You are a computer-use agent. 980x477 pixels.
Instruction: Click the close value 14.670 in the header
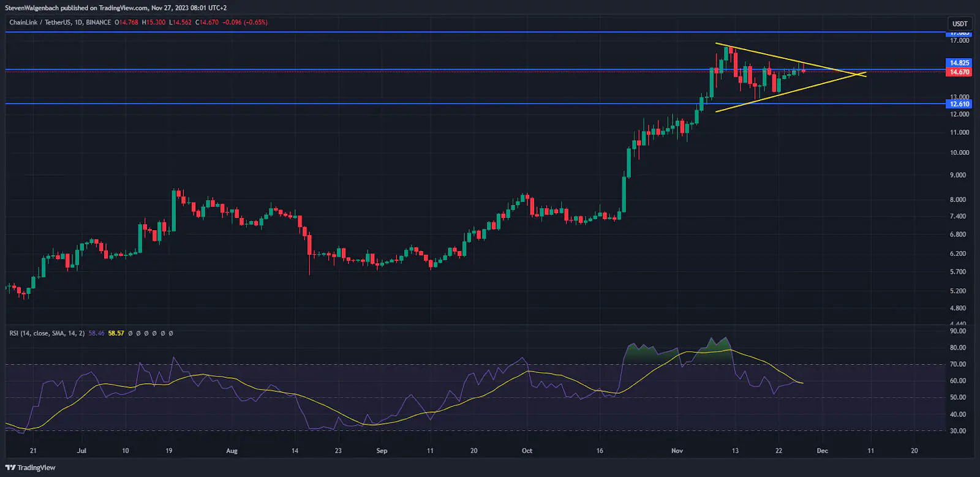[209, 23]
